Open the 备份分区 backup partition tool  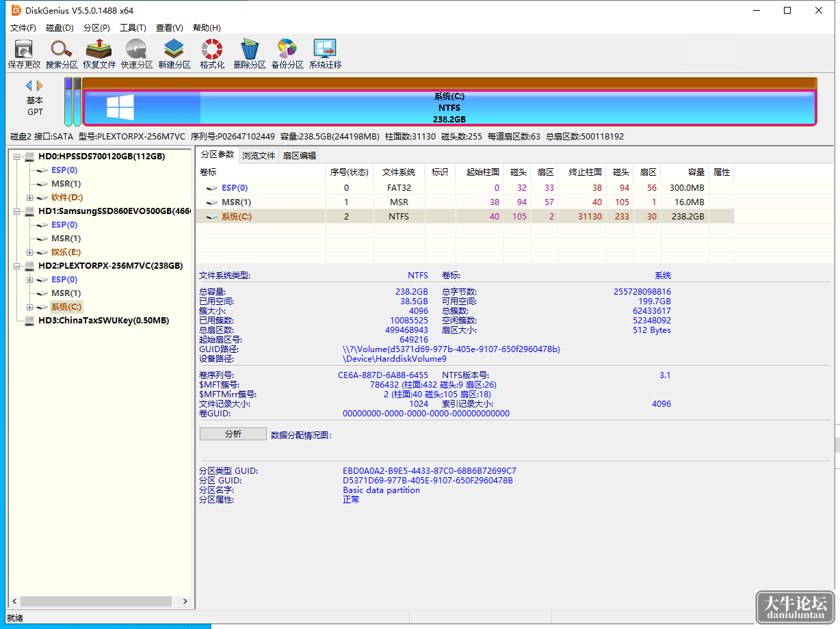click(x=287, y=54)
